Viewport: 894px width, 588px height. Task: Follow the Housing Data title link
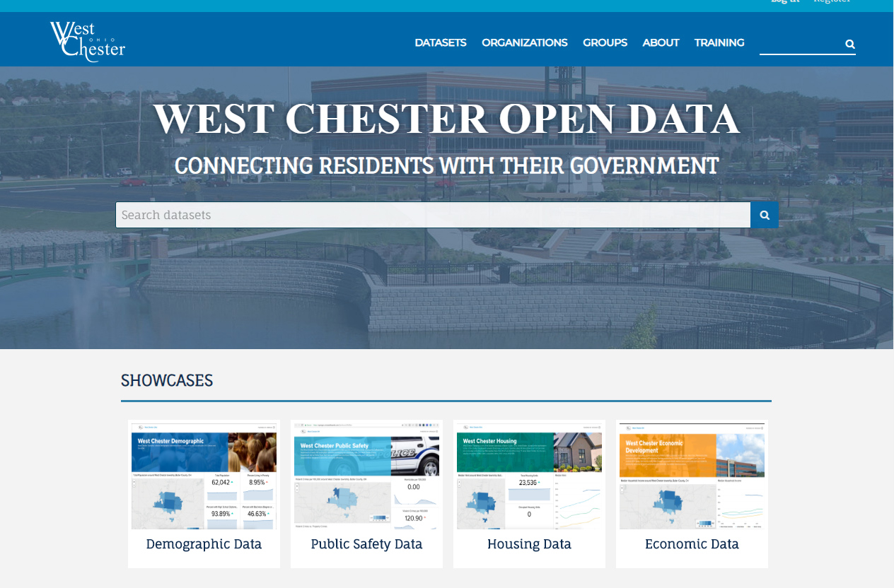click(x=529, y=544)
